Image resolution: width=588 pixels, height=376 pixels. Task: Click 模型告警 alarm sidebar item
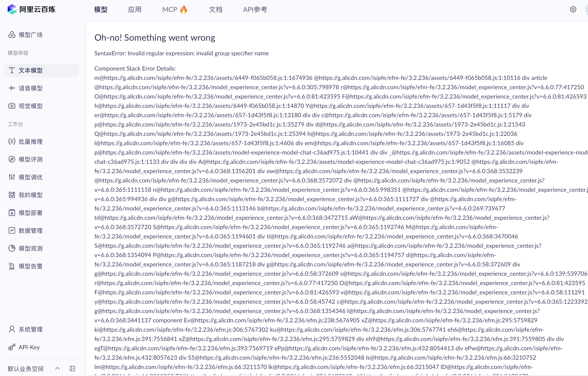pyautogui.click(x=30, y=266)
